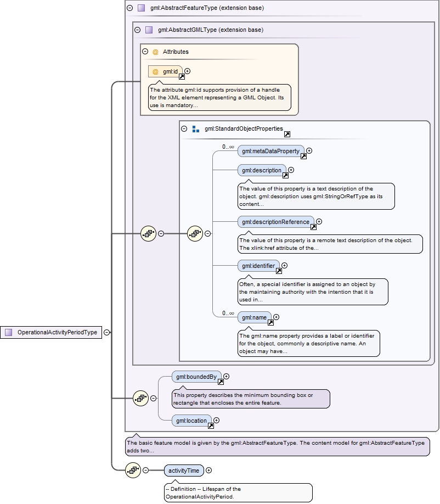The image size is (440, 504).
Task: Follow the reference arrow on gml:identifier
Action: pos(279,271)
